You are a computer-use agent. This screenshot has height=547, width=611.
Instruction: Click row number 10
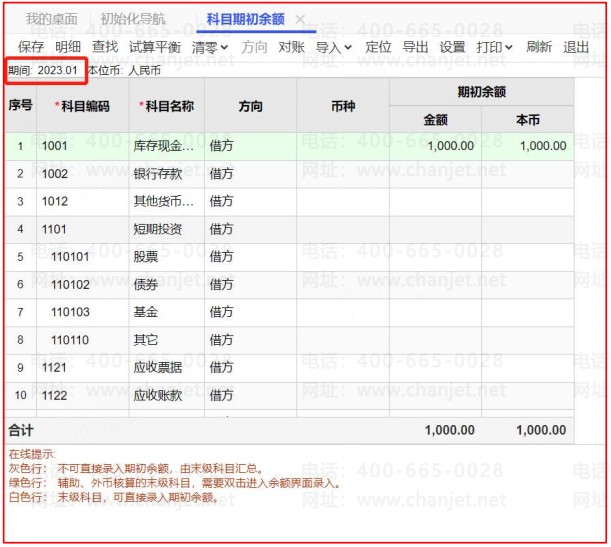pyautogui.click(x=21, y=395)
